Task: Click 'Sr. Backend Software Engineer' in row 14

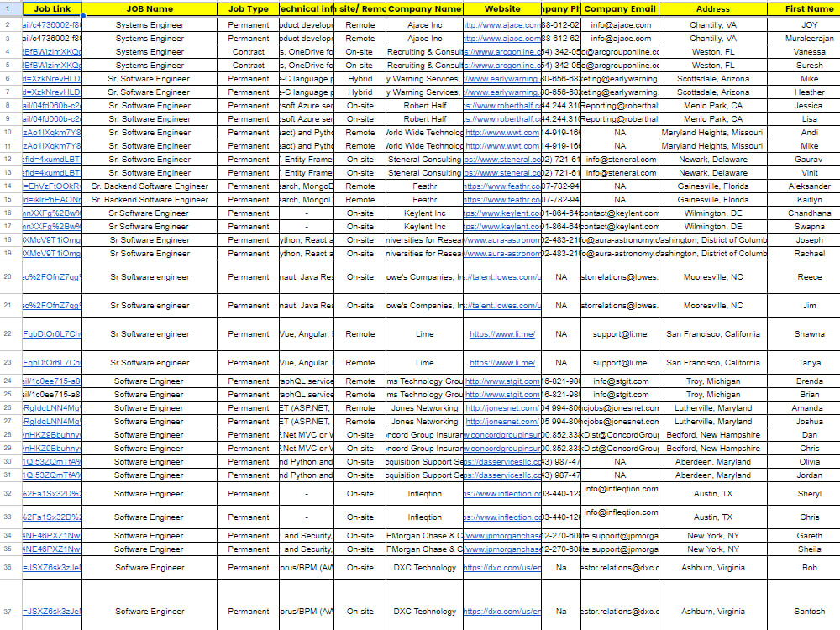Action: coord(150,186)
